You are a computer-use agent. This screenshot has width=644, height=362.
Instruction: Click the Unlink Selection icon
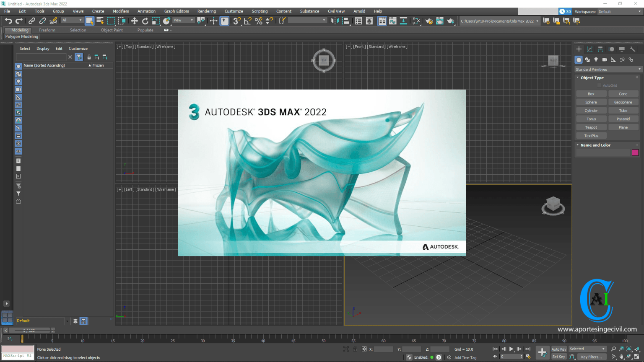43,21
